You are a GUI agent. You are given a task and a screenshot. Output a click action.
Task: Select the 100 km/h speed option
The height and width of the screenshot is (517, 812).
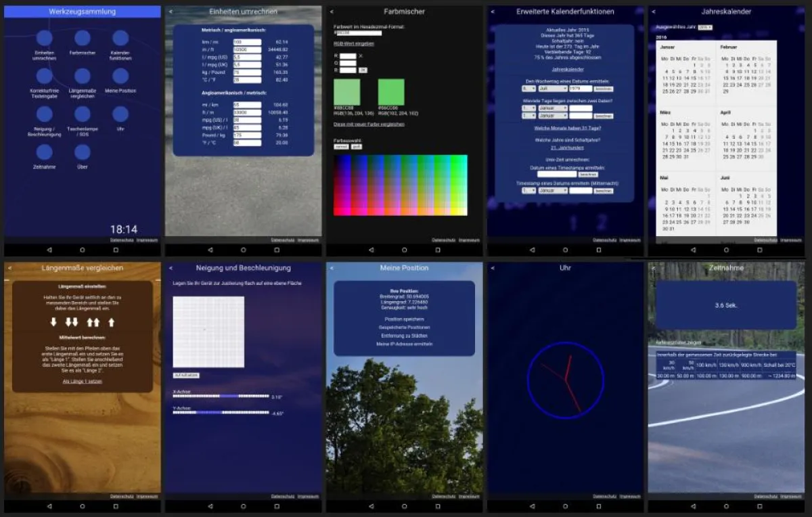click(x=706, y=364)
